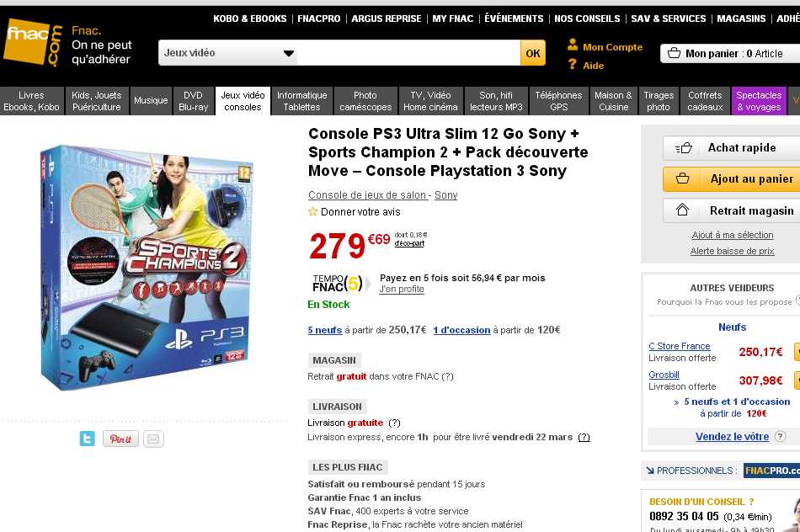Viewport: 800px width, 532px height.
Task: Open the Jeux vidéo consoles tab
Action: [x=243, y=101]
